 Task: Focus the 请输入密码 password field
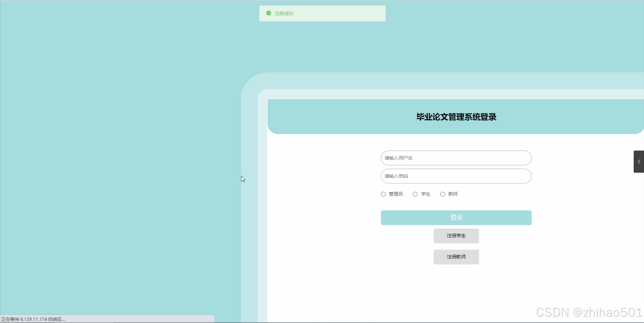tap(456, 176)
